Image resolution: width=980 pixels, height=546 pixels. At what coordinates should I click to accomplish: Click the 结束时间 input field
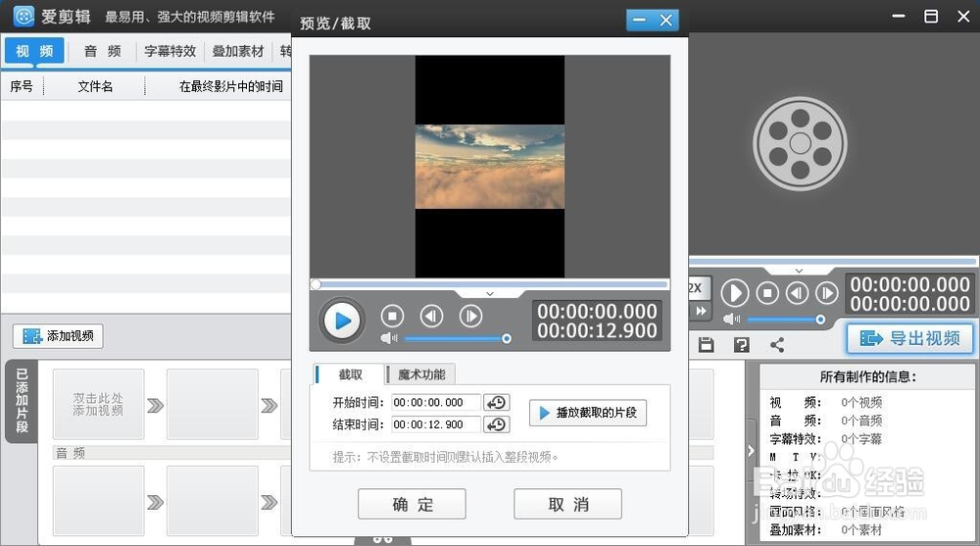pyautogui.click(x=436, y=424)
